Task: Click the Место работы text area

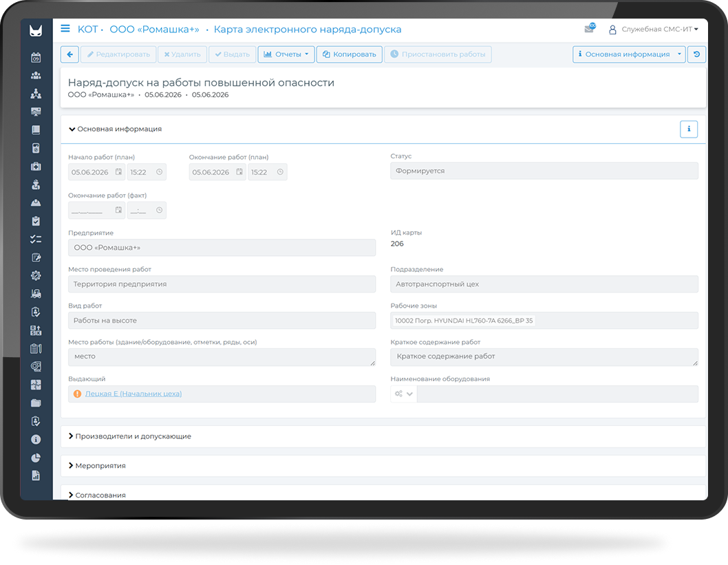Action: [x=222, y=357]
